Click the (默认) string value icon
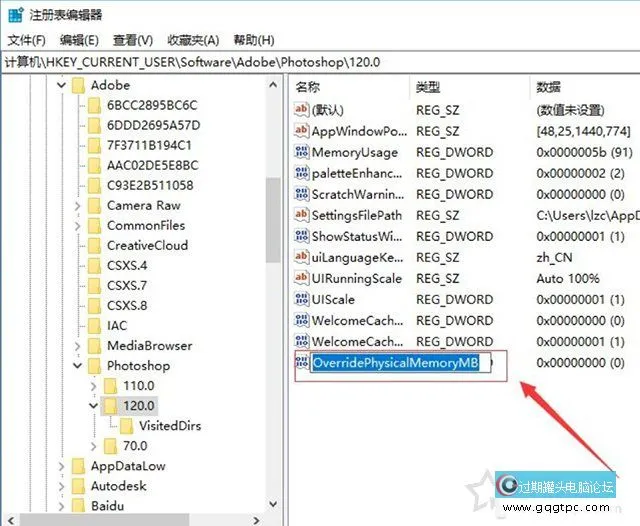The height and width of the screenshot is (526, 640). tap(301, 109)
